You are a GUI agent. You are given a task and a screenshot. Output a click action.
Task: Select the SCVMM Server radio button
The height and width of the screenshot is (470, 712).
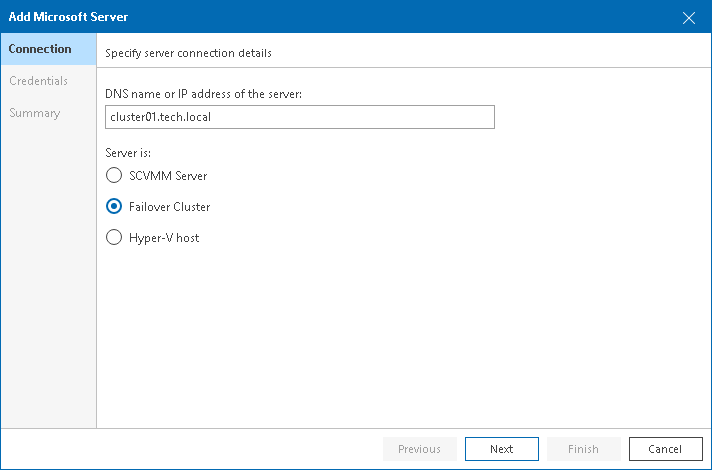(114, 176)
